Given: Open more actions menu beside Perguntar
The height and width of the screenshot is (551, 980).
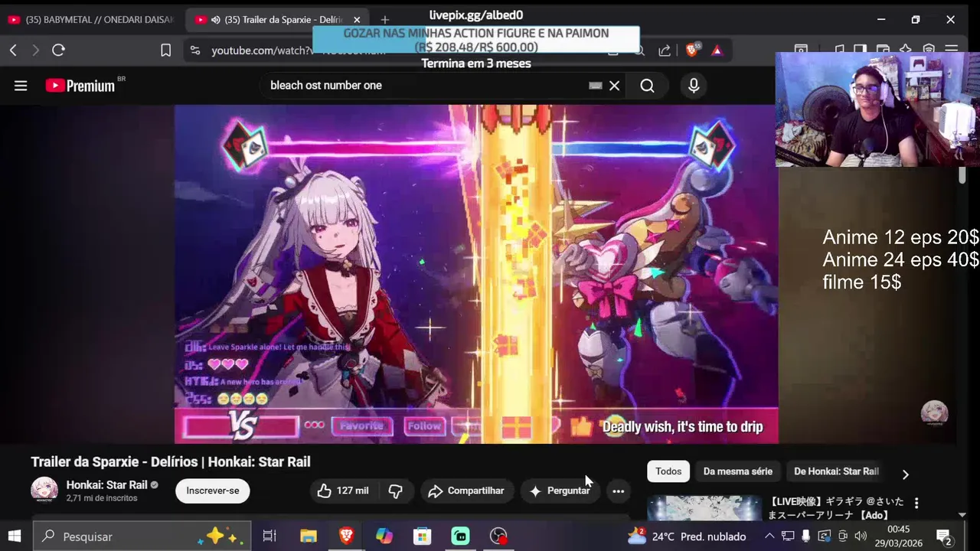Looking at the screenshot, I should (x=618, y=491).
